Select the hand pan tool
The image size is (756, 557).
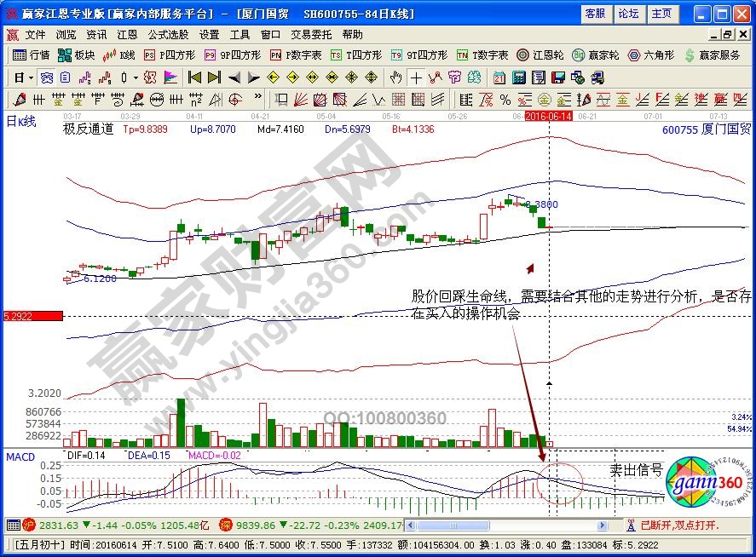click(396, 78)
